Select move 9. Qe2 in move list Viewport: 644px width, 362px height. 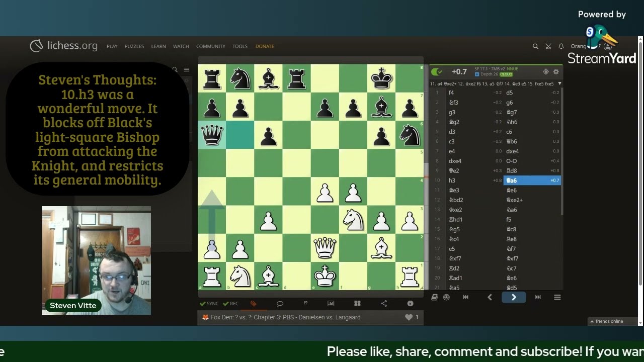click(475, 170)
